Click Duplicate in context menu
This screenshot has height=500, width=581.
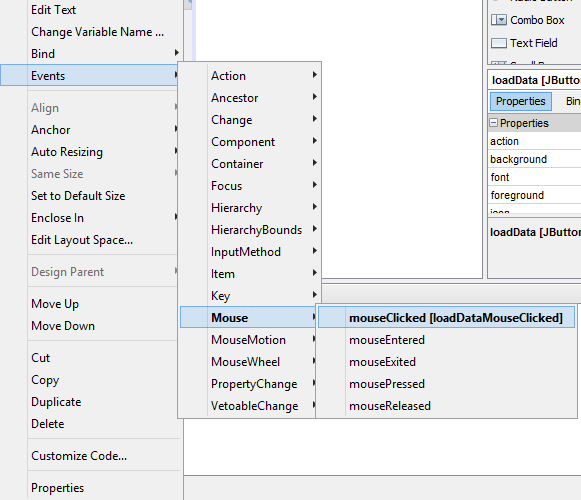pyautogui.click(x=56, y=402)
